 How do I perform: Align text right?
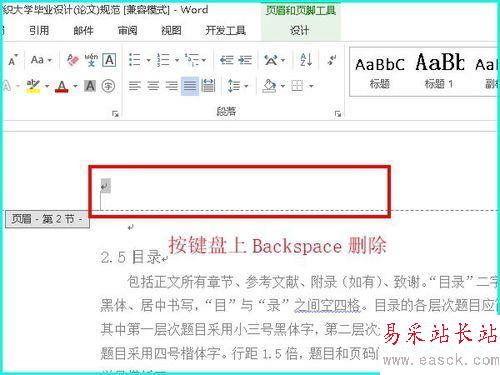pos(172,86)
